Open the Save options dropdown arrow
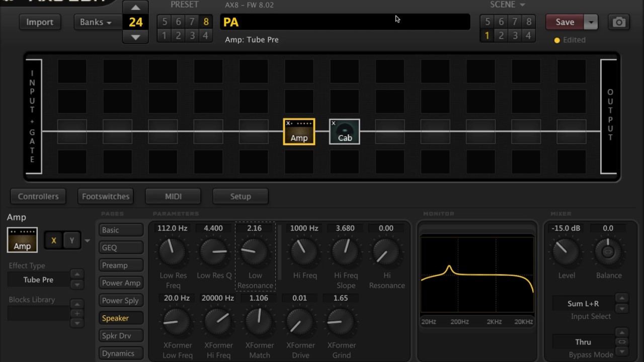Image resolution: width=644 pixels, height=362 pixels. point(591,22)
